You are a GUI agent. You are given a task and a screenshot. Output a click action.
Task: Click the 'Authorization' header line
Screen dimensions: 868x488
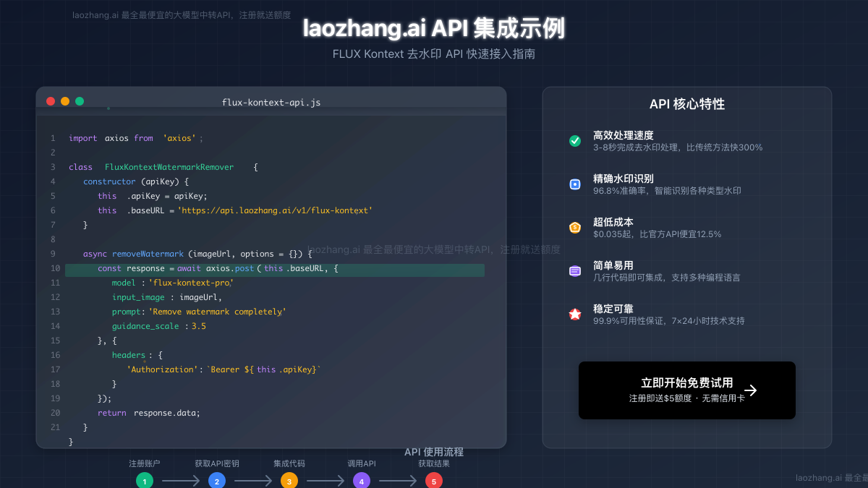(x=224, y=369)
